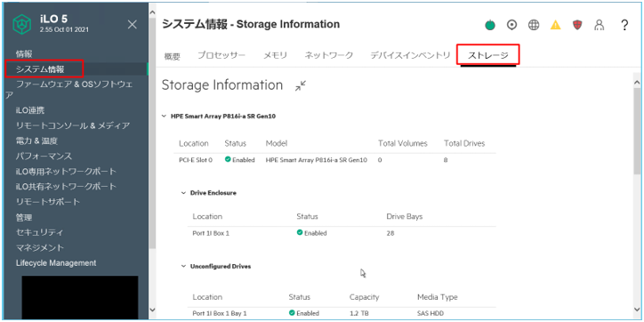Click the Drive Bays value 28
The image size is (644, 322).
(390, 233)
